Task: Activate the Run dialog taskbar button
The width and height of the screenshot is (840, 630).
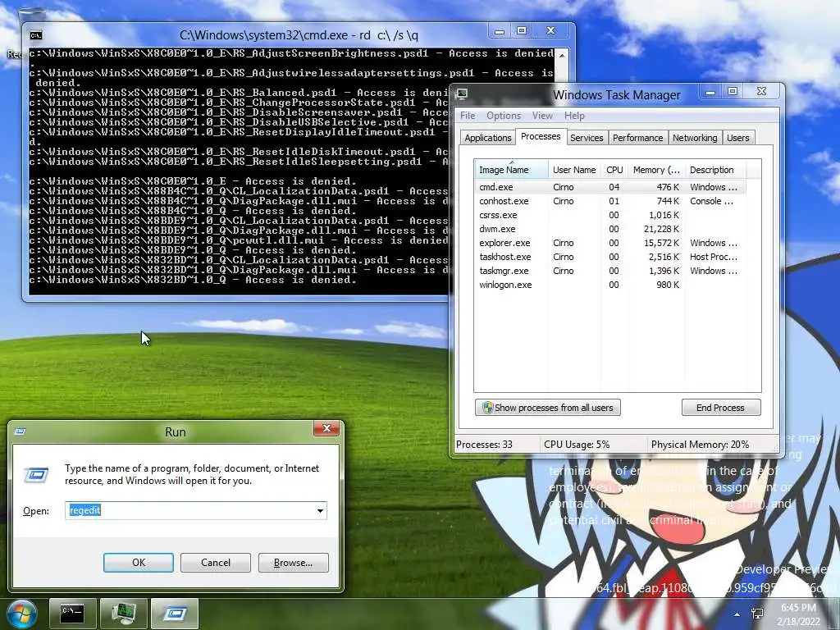Action: coord(175,614)
